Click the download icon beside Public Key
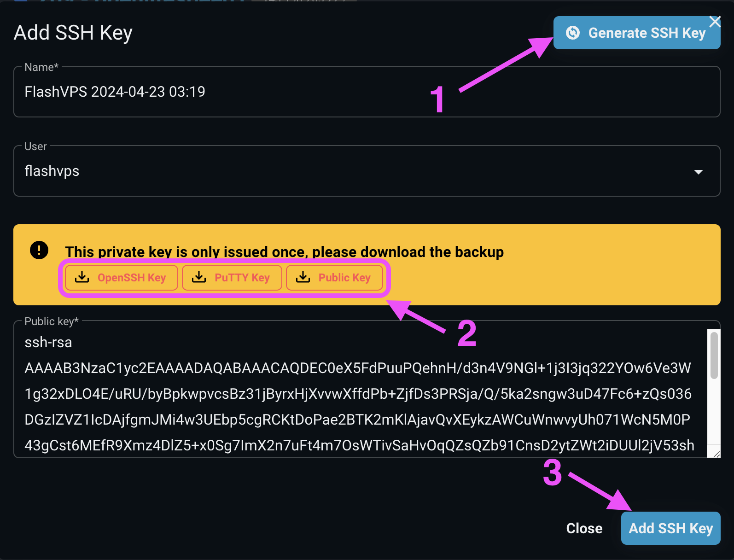This screenshot has width=734, height=560. point(303,277)
